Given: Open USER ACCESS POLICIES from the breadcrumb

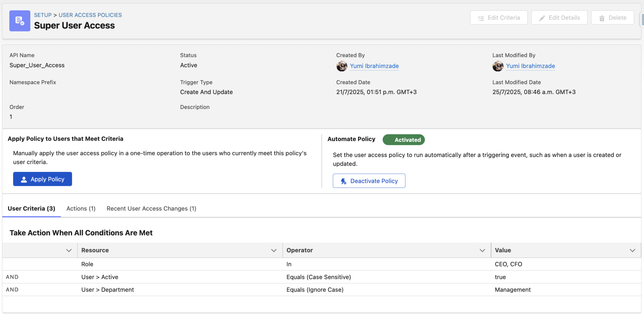Looking at the screenshot, I should point(90,15).
